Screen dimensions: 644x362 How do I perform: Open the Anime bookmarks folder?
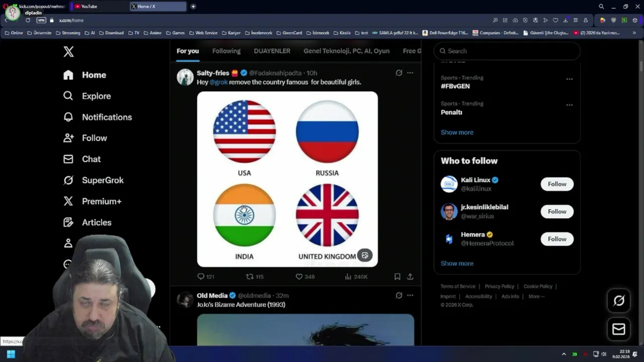pyautogui.click(x=152, y=33)
